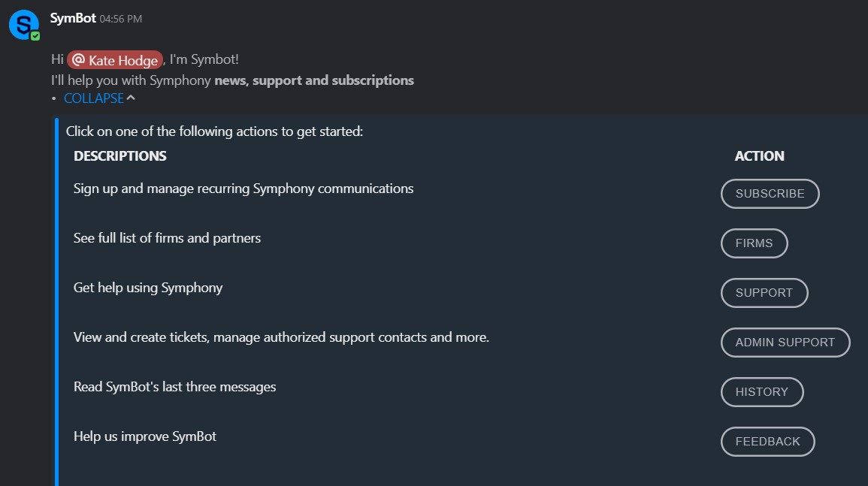Click 'Help us improve SymBot' description
The height and width of the screenshot is (486, 868).
[x=145, y=436]
